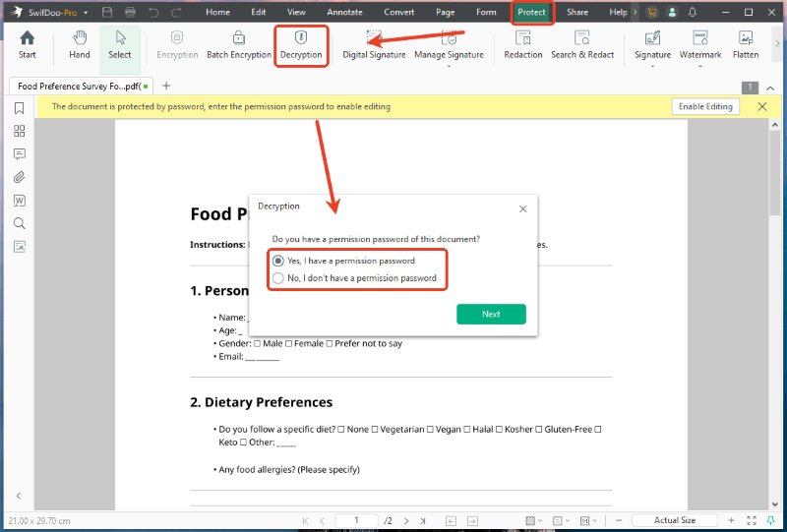Open Search & Redact tool

pyautogui.click(x=582, y=45)
